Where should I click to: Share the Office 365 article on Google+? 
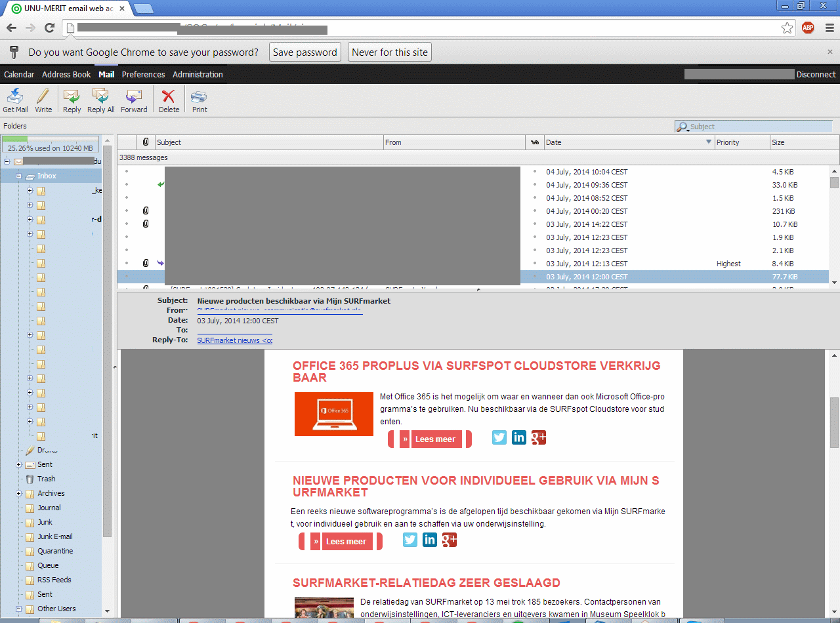539,437
